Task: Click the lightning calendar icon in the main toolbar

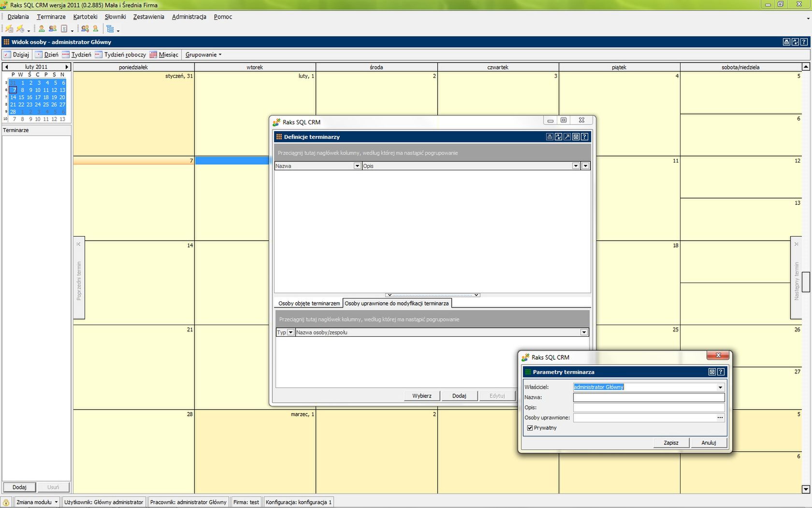Action: (9, 29)
